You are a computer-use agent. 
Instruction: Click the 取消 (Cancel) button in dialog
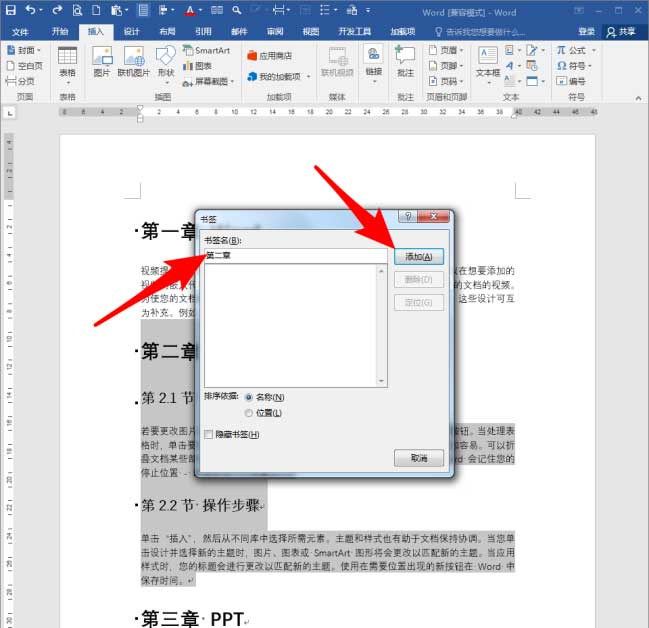click(418, 458)
